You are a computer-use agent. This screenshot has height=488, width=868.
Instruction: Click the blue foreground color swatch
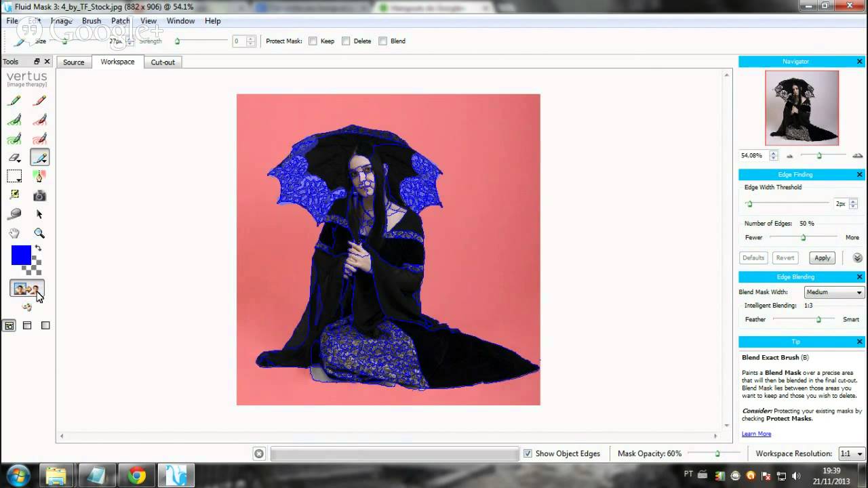[x=21, y=255]
